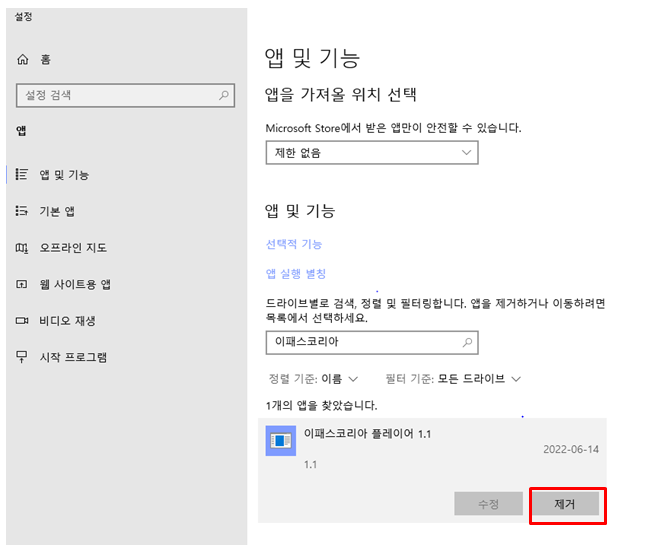This screenshot has width=654, height=554.
Task: Click the 시작 프로그램 icon
Action: [x=22, y=357]
